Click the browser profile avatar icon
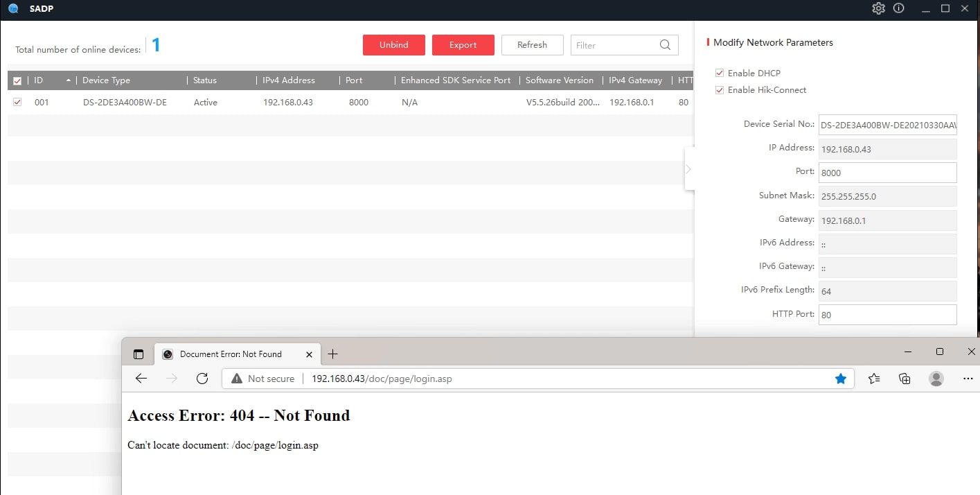 coord(936,379)
